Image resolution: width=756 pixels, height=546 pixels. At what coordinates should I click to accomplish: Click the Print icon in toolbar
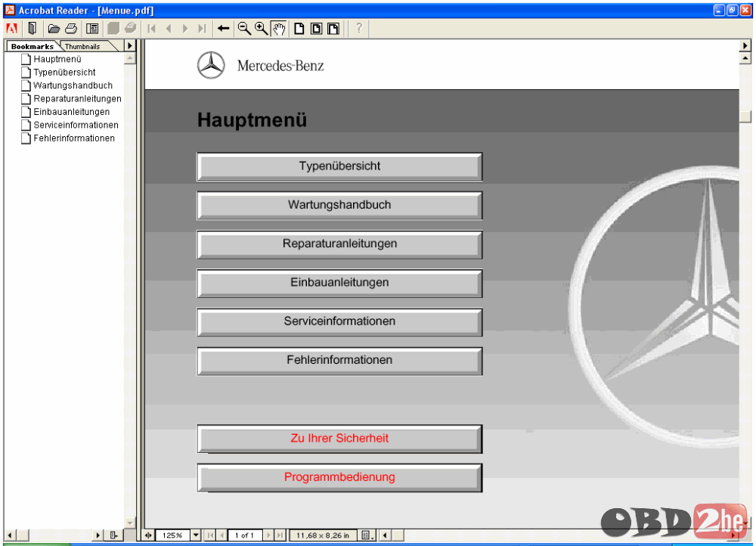pos(71,29)
